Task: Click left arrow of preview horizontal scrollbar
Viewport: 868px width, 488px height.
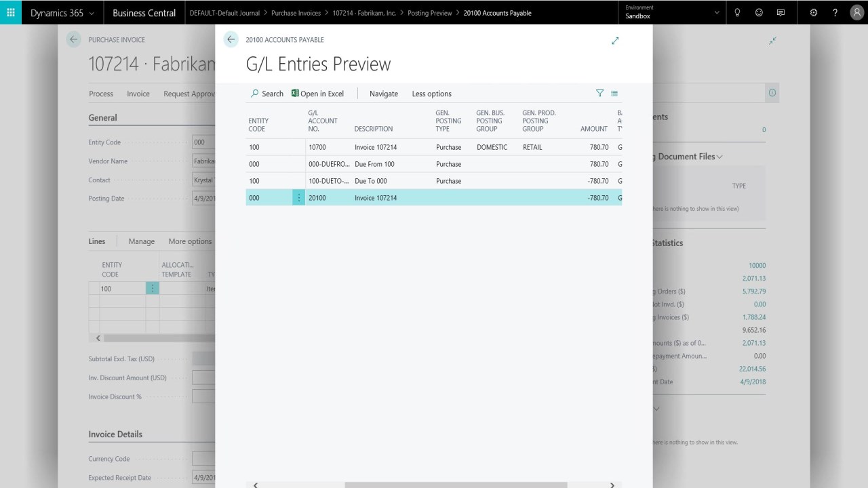Action: [255, 485]
